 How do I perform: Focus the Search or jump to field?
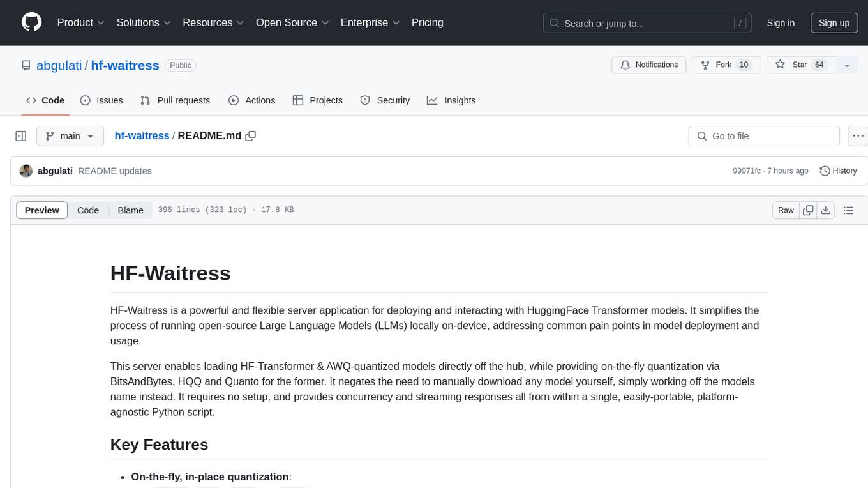click(x=648, y=23)
